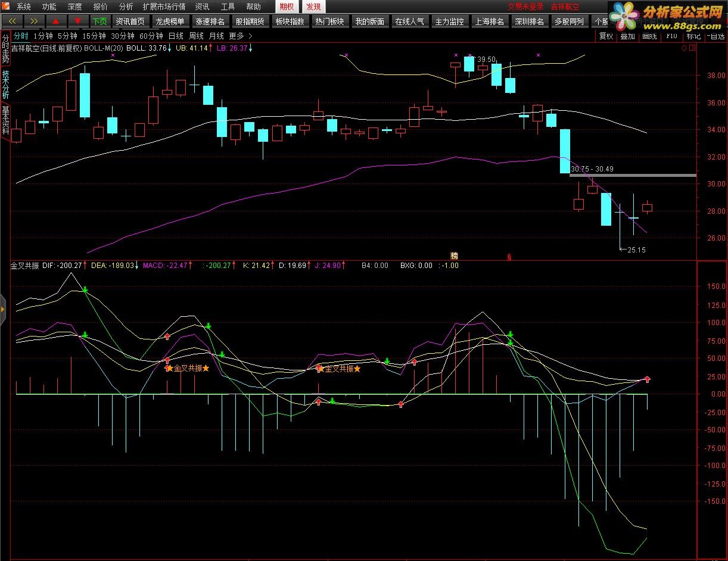The image size is (728, 561).
Task: Select the 日线 period tab
Action: click(176, 36)
